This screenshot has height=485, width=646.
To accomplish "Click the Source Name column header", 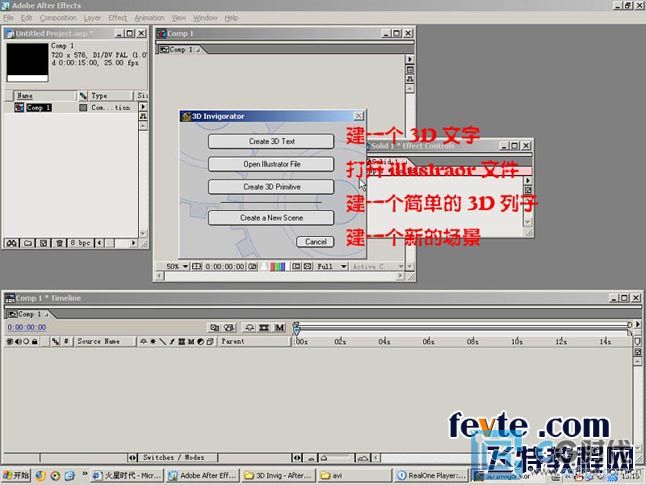I will tap(105, 341).
